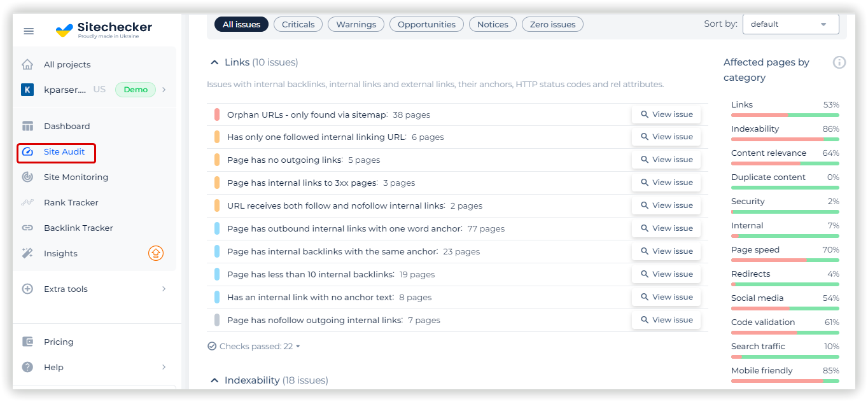Click the magnifier icon in 3xx pages row
The height and width of the screenshot is (402, 868).
pyautogui.click(x=645, y=183)
